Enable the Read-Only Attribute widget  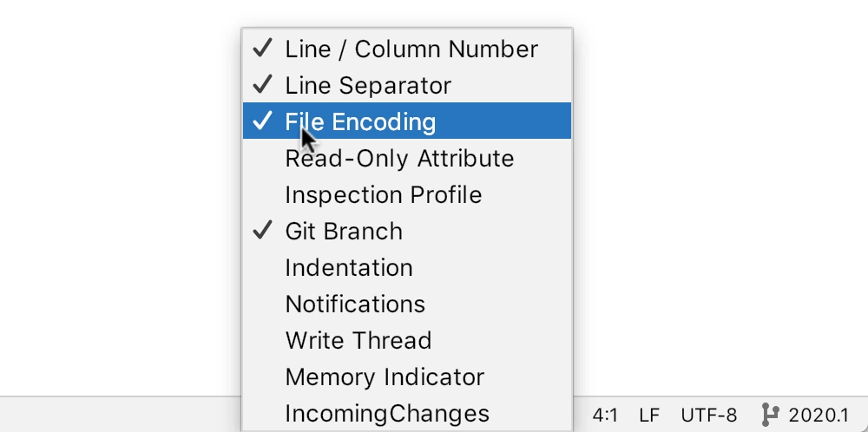click(x=407, y=158)
